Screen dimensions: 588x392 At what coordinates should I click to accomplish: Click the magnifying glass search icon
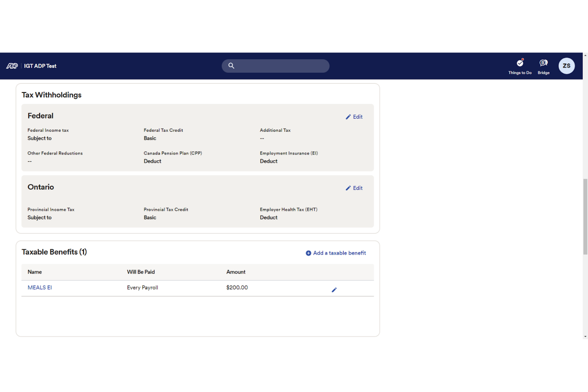click(231, 66)
